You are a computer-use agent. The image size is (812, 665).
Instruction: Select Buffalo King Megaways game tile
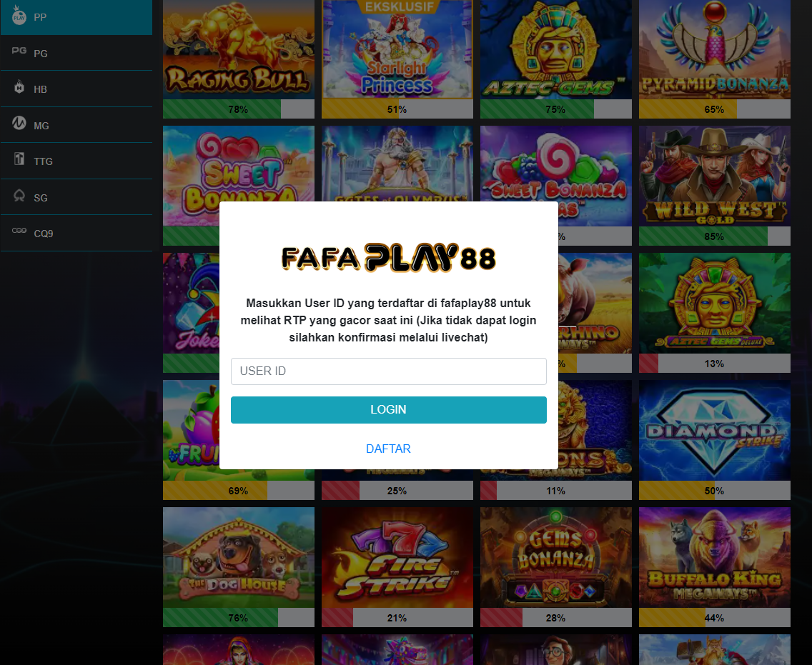[x=715, y=557]
